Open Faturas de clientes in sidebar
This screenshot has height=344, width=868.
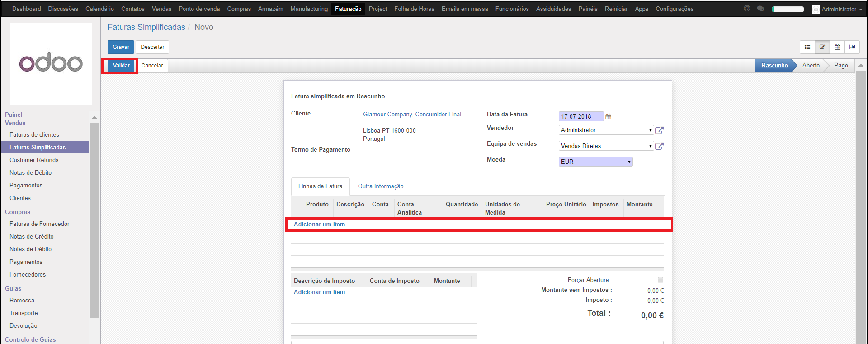(34, 135)
